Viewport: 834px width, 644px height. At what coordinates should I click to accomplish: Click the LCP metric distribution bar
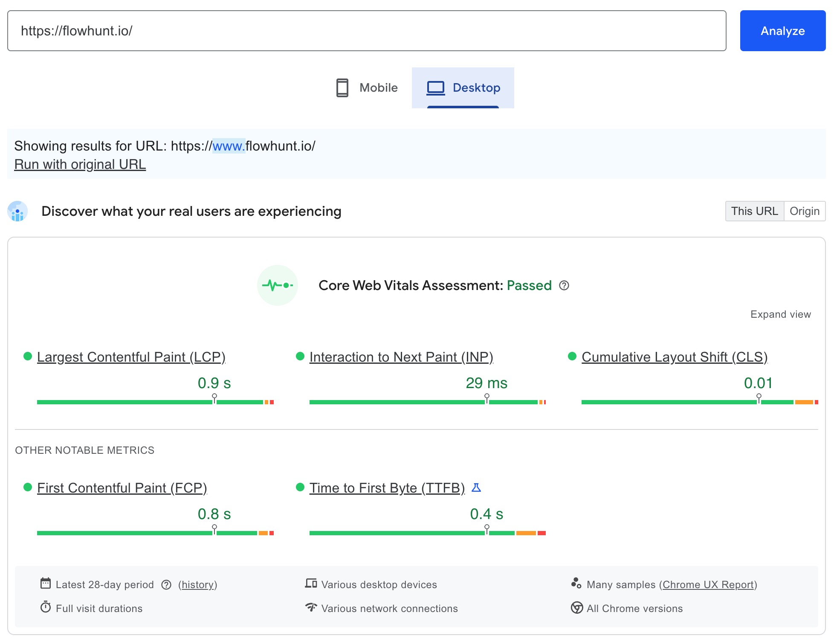(x=153, y=401)
